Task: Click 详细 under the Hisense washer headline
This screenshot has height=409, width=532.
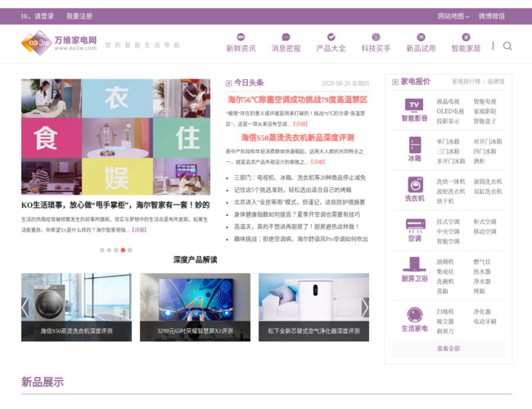Action: (318, 162)
